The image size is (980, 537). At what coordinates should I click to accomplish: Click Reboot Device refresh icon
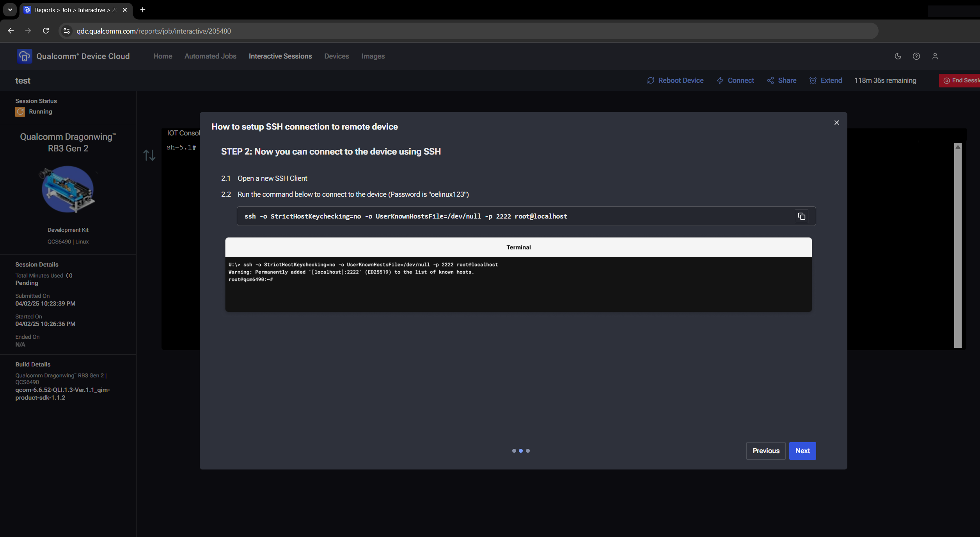(650, 80)
